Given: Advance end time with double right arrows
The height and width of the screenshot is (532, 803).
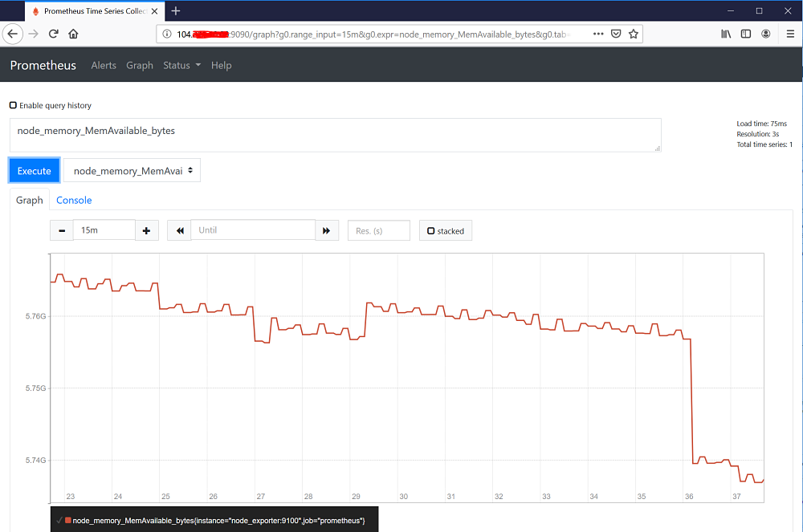Looking at the screenshot, I should 327,230.
